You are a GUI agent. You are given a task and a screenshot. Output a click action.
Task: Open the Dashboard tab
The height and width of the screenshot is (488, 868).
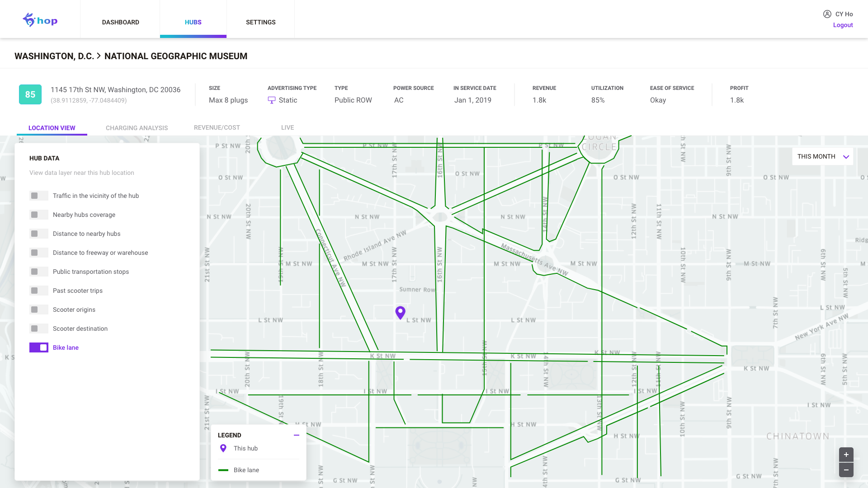[x=120, y=22]
